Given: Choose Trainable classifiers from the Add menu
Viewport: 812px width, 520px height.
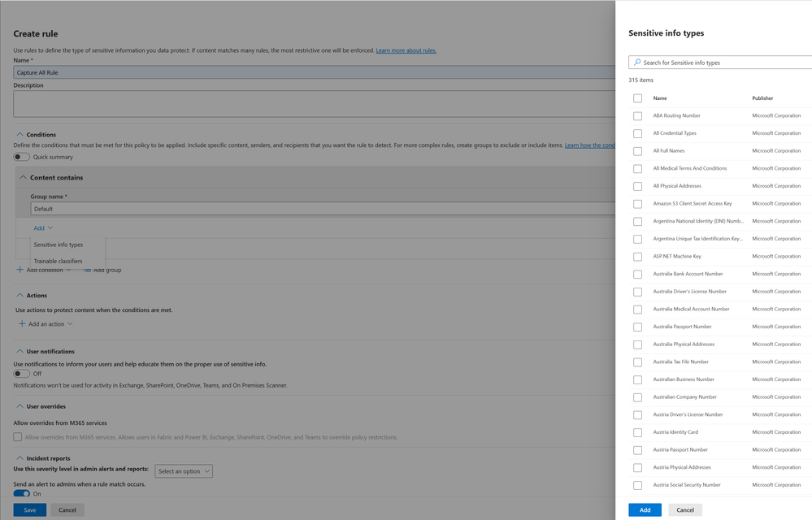Looking at the screenshot, I should tap(58, 261).
